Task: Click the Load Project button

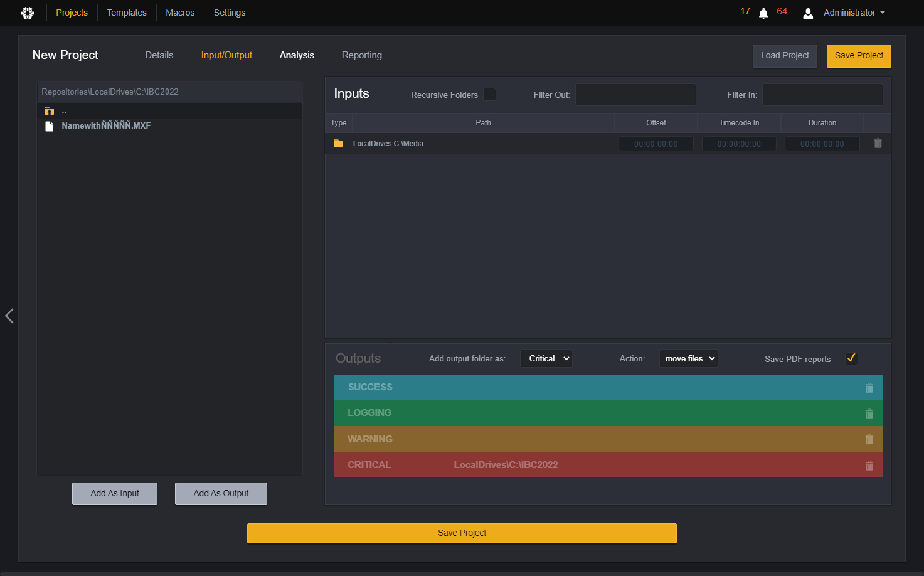Action: (x=785, y=56)
